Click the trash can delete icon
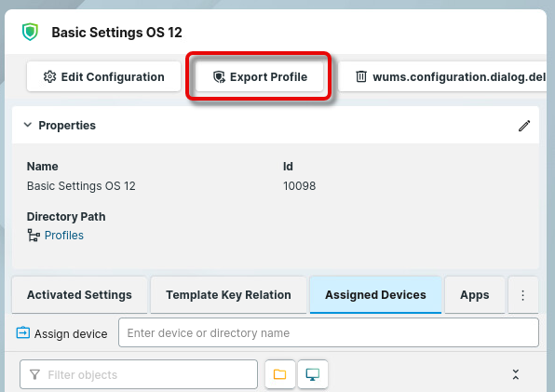The width and height of the screenshot is (555, 392). 361,76
